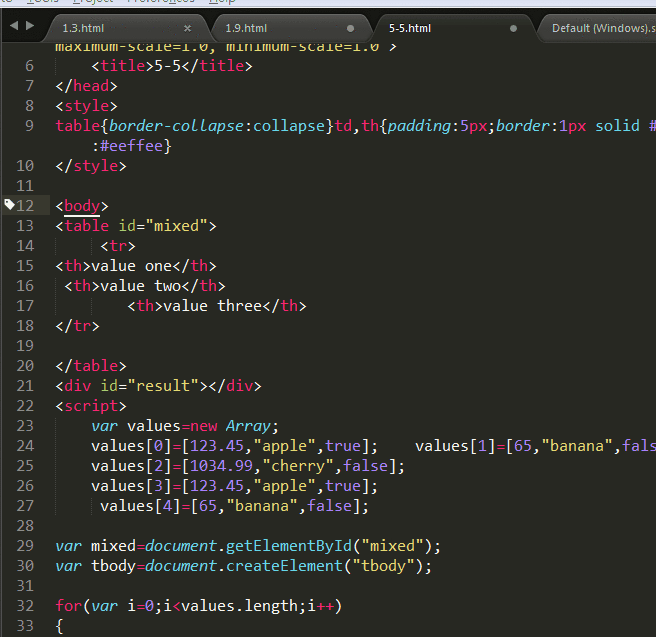The image size is (656, 637).
Task: Place cursor in underlined body tag
Action: tap(81, 206)
